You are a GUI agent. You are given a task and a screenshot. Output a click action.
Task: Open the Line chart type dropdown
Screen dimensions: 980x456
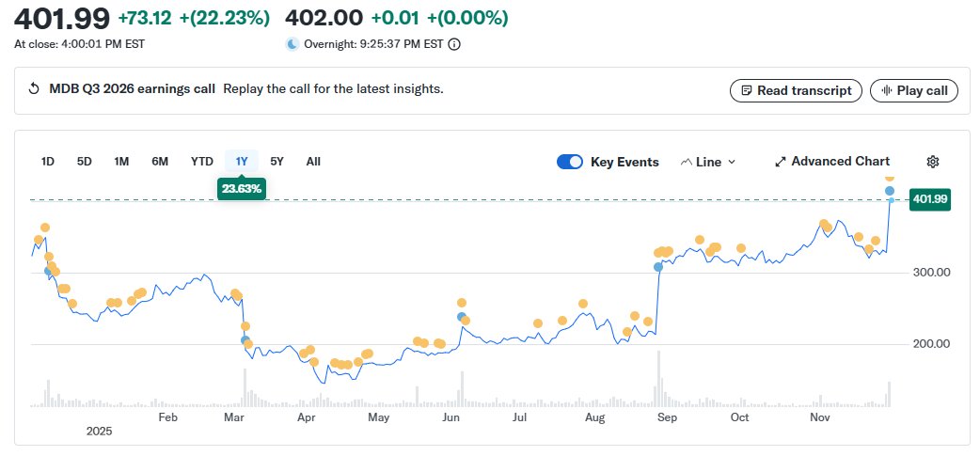pyautogui.click(x=708, y=162)
